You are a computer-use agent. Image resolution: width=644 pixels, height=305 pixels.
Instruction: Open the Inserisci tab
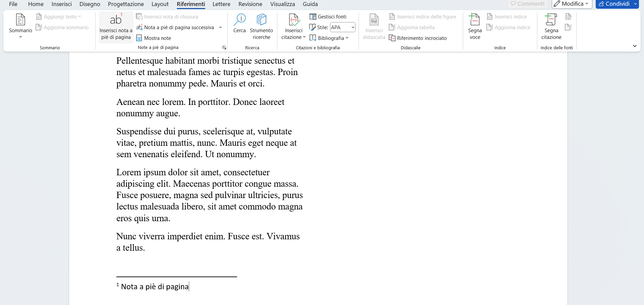point(61,4)
